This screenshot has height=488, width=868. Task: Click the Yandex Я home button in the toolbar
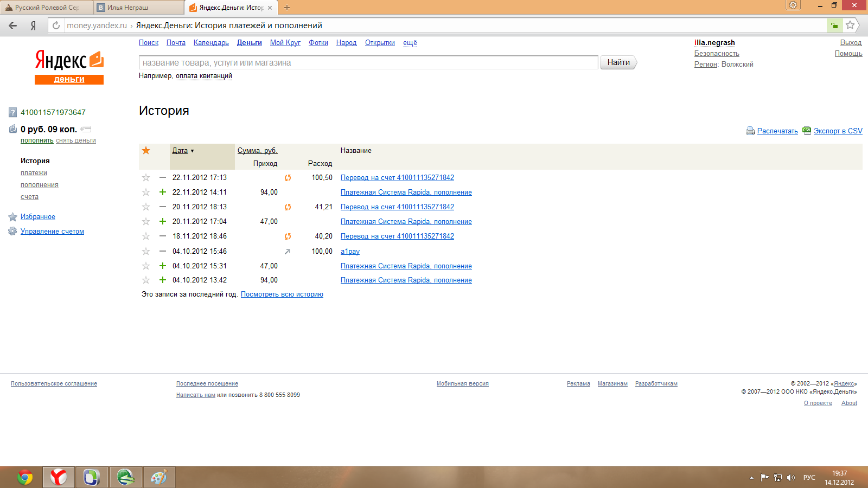pos(33,25)
